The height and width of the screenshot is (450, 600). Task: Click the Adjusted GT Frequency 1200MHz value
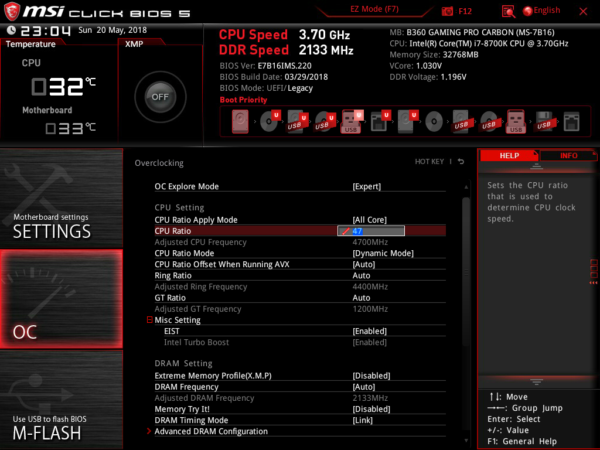[370, 309]
